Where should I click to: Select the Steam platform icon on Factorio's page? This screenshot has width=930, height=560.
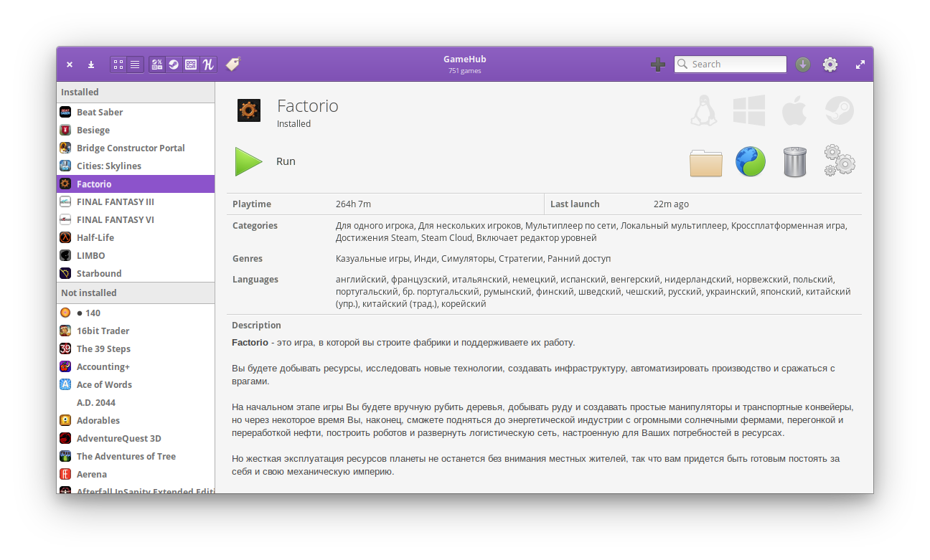point(839,110)
